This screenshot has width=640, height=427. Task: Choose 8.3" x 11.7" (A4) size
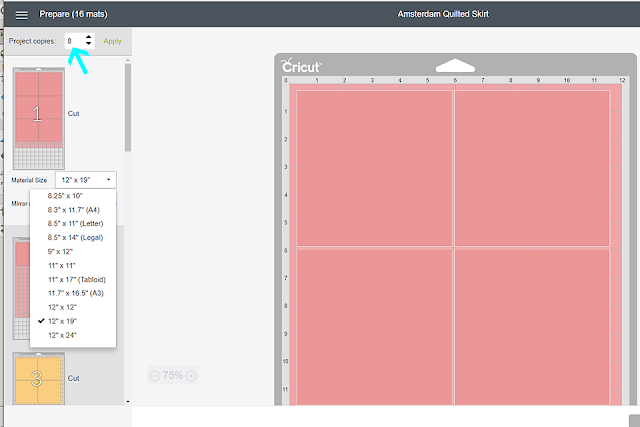pyautogui.click(x=73, y=210)
